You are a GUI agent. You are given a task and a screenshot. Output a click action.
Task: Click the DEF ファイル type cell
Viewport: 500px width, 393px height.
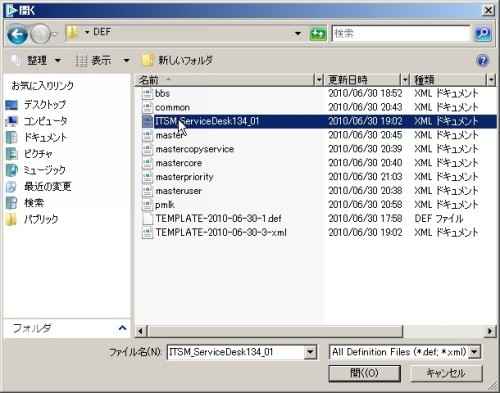coord(439,219)
